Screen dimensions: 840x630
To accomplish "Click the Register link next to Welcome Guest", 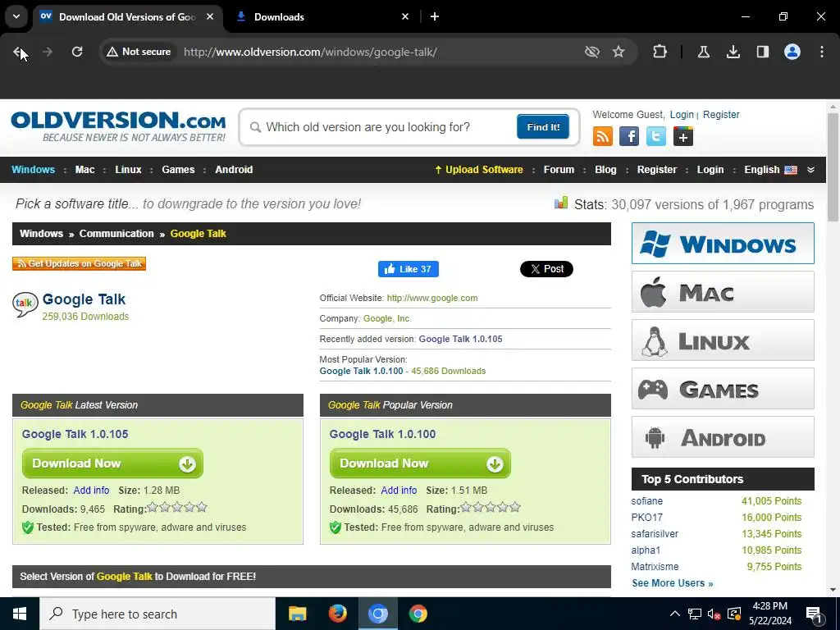I will point(721,115).
